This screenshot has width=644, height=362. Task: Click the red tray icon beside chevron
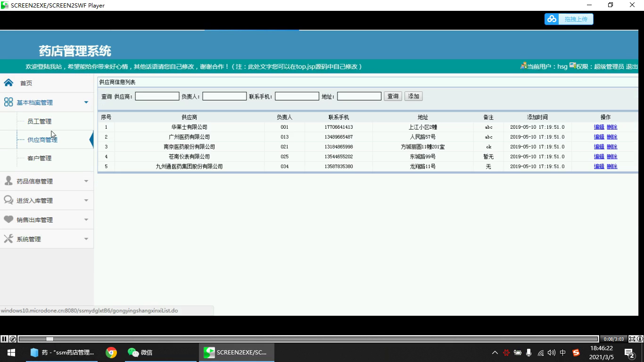click(x=506, y=353)
